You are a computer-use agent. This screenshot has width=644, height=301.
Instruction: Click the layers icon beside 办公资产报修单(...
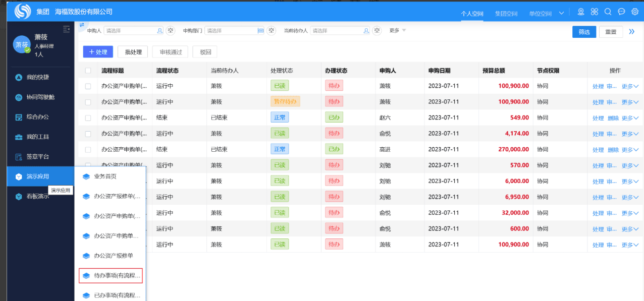click(x=86, y=196)
